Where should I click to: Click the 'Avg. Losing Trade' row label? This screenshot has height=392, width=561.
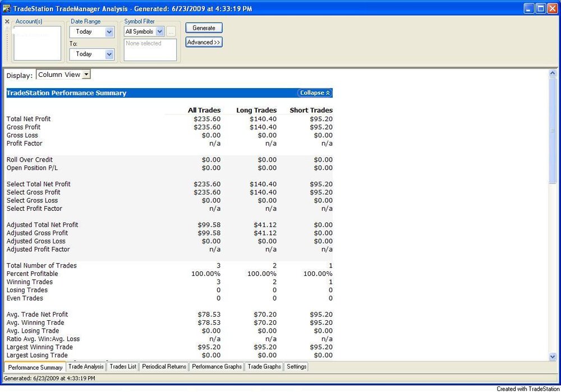tap(33, 331)
